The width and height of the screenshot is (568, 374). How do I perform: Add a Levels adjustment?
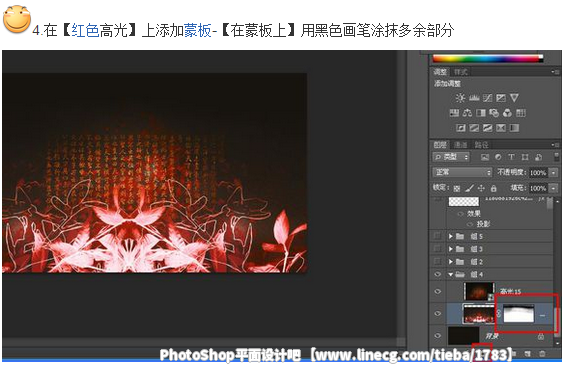[x=474, y=98]
